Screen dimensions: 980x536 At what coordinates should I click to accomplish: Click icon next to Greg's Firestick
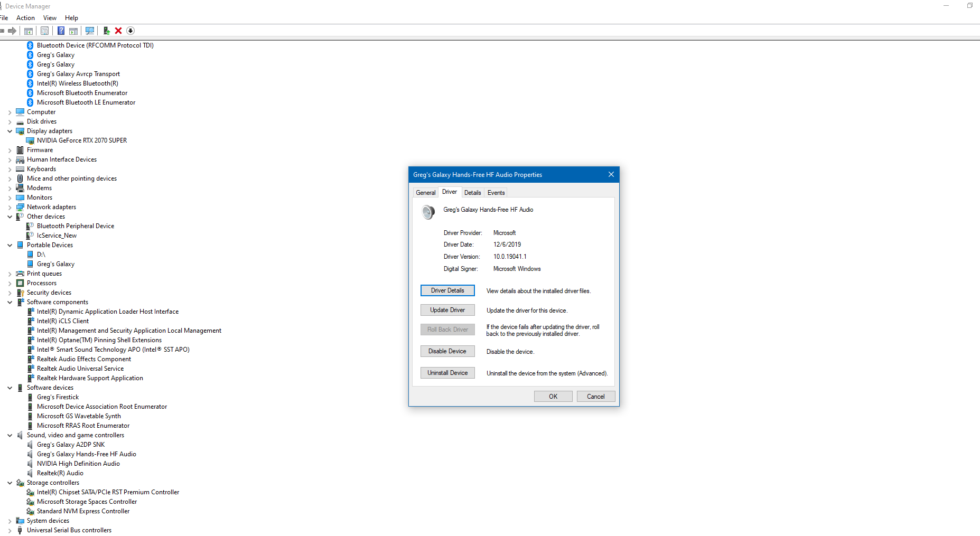click(30, 397)
